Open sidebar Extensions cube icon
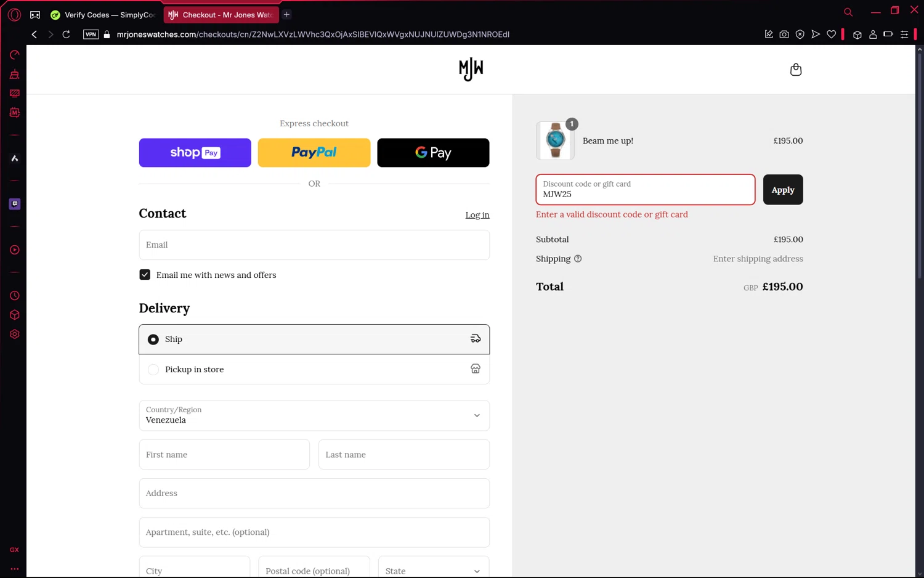Viewport: 924px width, 578px height. (15, 315)
